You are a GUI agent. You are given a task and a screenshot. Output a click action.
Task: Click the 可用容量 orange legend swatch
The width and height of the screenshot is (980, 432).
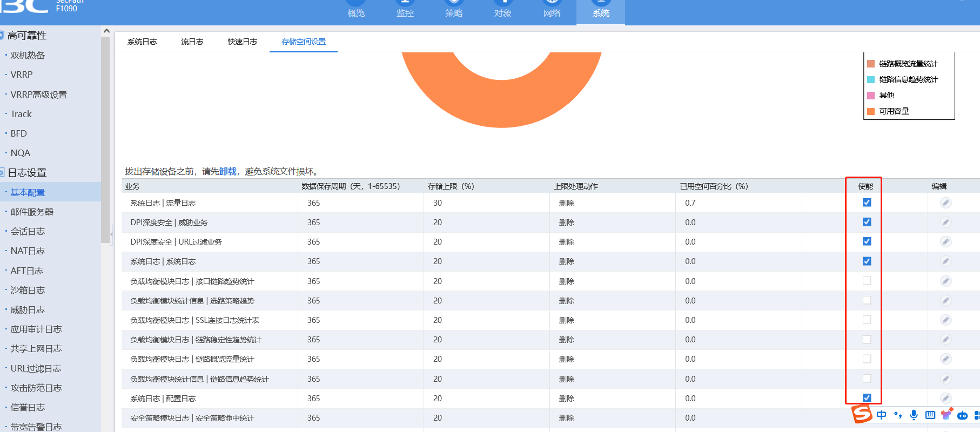(x=871, y=111)
